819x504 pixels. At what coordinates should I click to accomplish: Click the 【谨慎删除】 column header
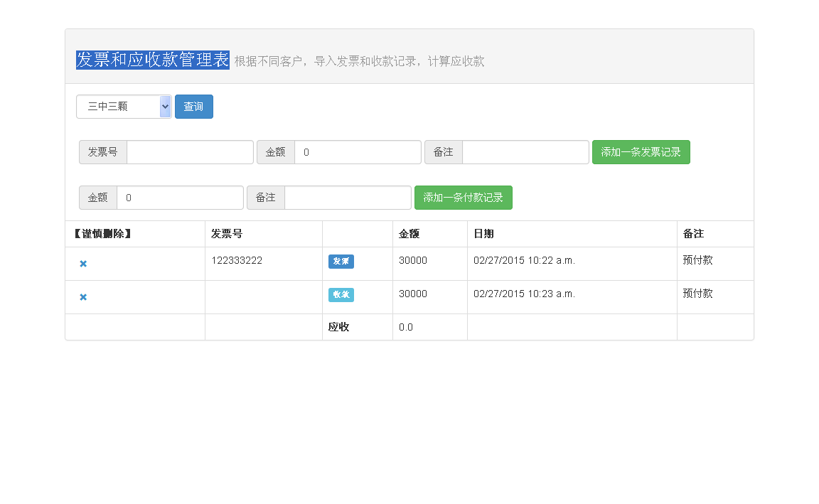click(x=102, y=234)
